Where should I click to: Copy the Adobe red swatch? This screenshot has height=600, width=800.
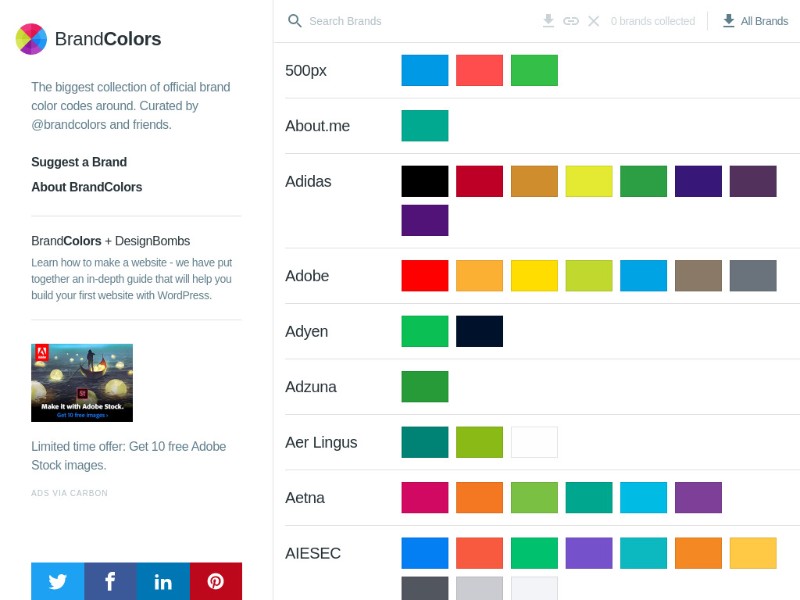pos(425,276)
